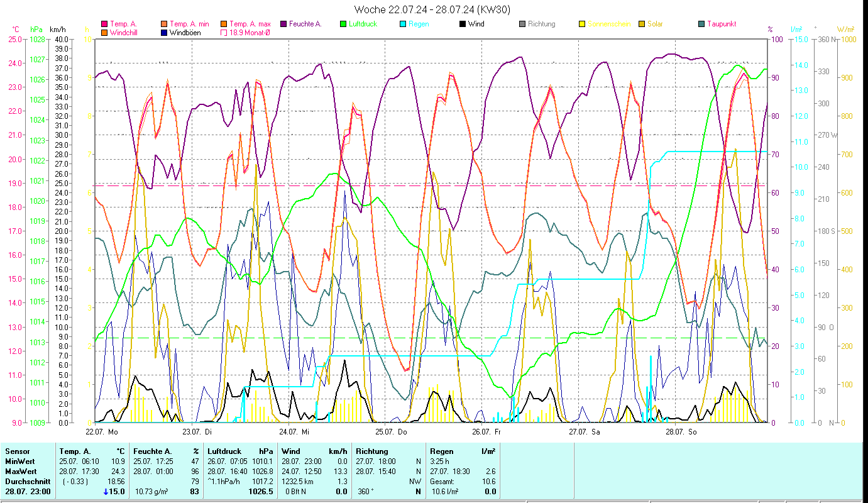This screenshot has height=503, width=868.
Task: Click the "Windböen" legend label
Action: [x=185, y=32]
